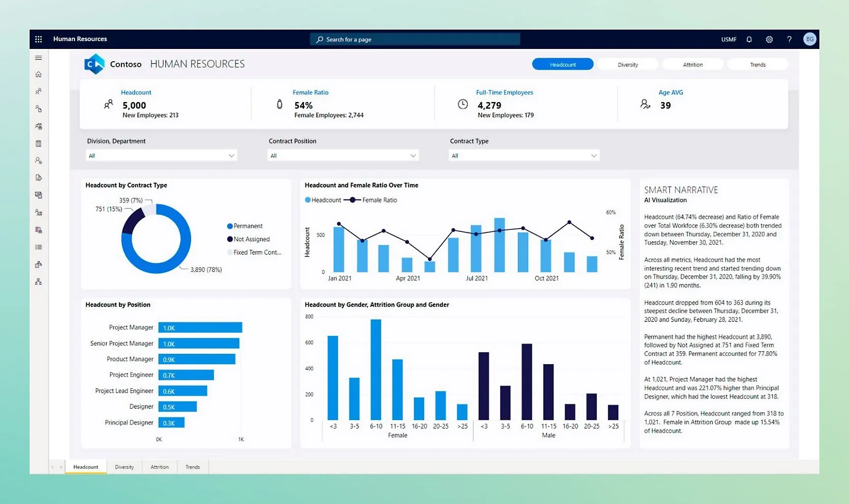Click the Contoso logo icon
This screenshot has height=504, width=849.
tap(94, 64)
